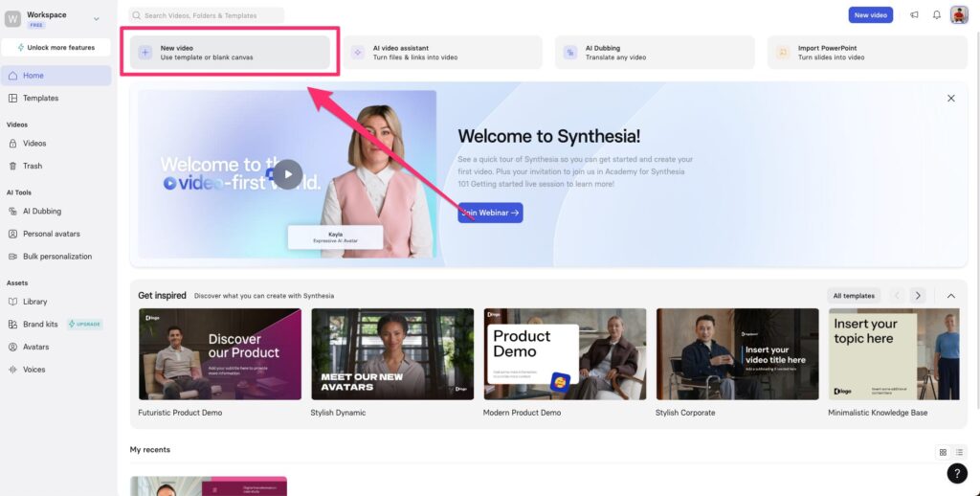Open Stylish Dynamic template thumbnail
Viewport: 980px width, 496px height.
(392, 354)
